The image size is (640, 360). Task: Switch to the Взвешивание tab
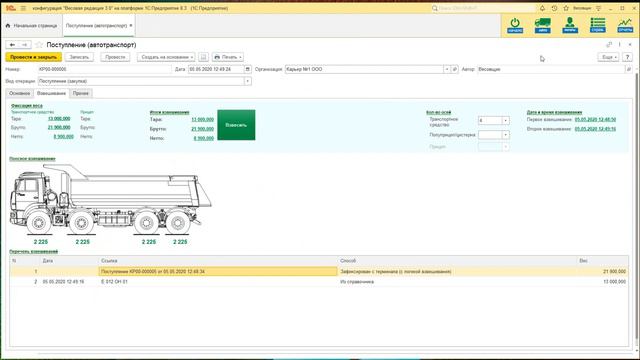tap(51, 93)
